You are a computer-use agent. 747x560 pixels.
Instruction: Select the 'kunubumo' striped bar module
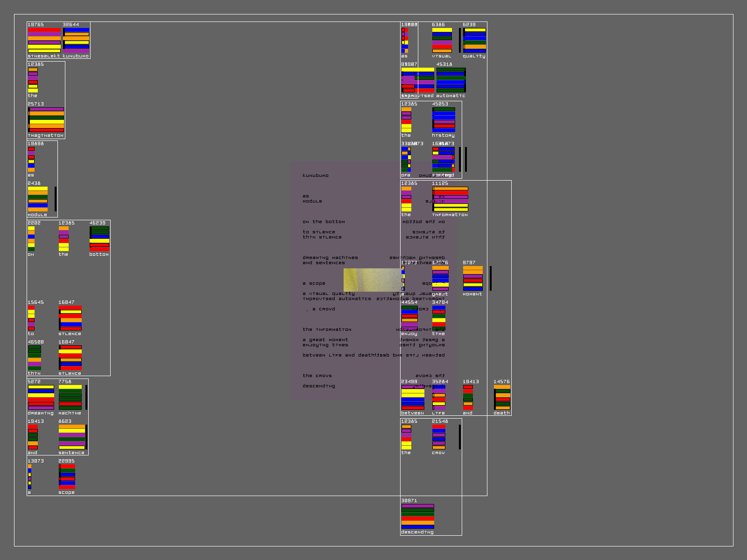(77, 40)
